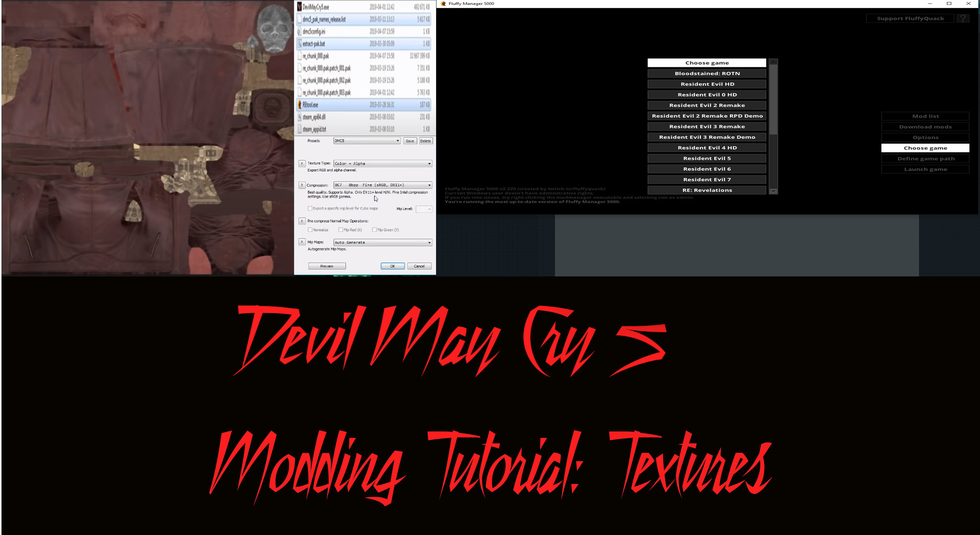Image resolution: width=980 pixels, height=535 pixels.
Task: Expand the Compression settings dropdown
Action: (x=429, y=185)
